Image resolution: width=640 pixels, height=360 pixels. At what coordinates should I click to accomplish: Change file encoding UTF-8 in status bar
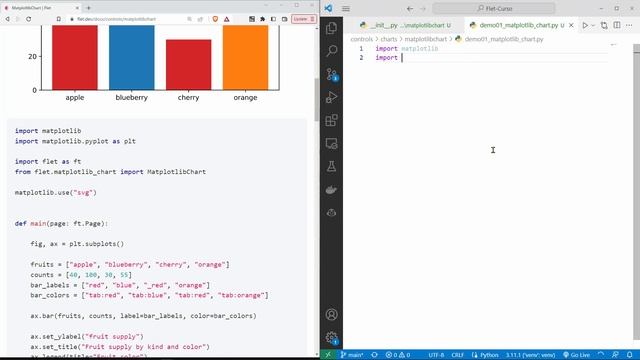point(436,355)
